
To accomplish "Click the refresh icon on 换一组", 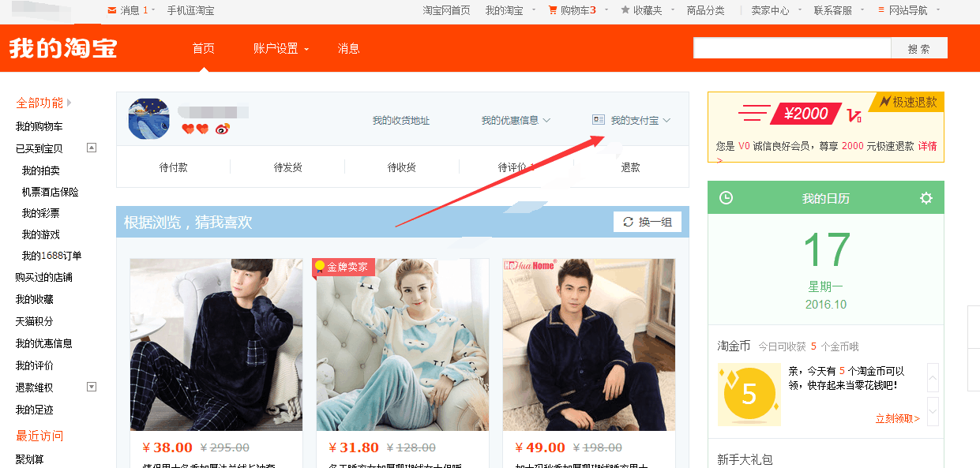I will click(x=629, y=222).
